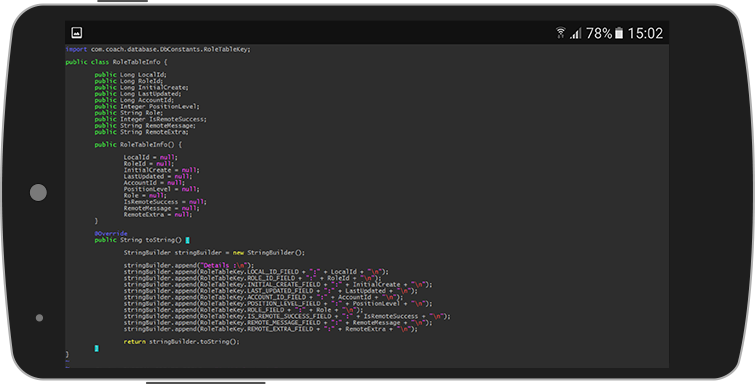The width and height of the screenshot is (755, 384).
Task: Click the highlighted opening brace after toString()
Action: (x=187, y=240)
